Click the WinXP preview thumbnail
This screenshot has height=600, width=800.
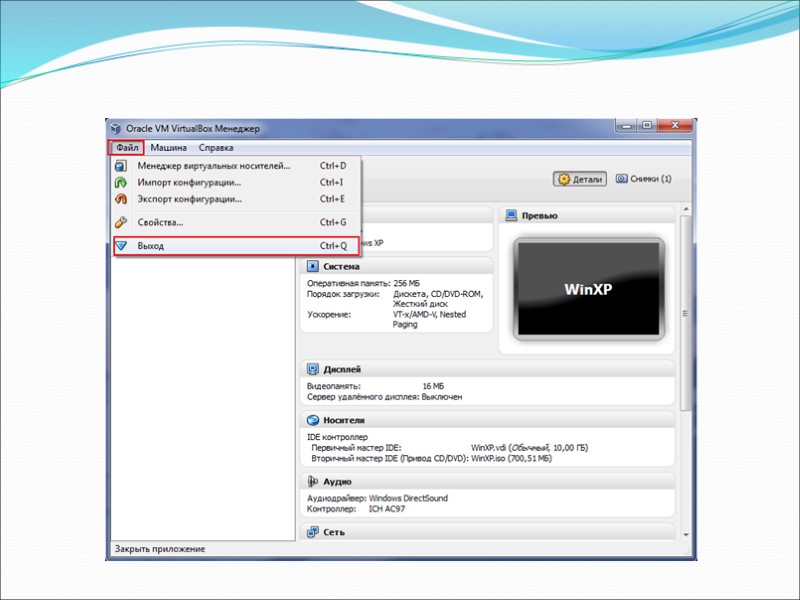(x=589, y=289)
